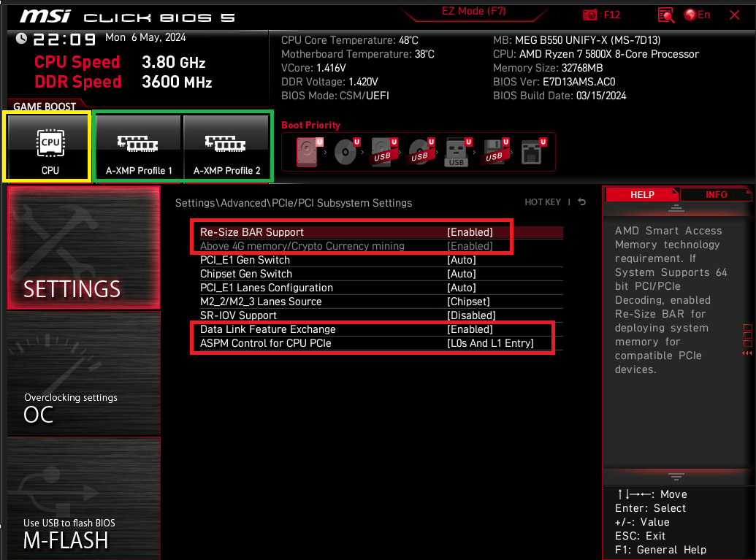Image resolution: width=756 pixels, height=560 pixels.
Task: Enable A-XMP Profile 2
Action: (x=226, y=147)
